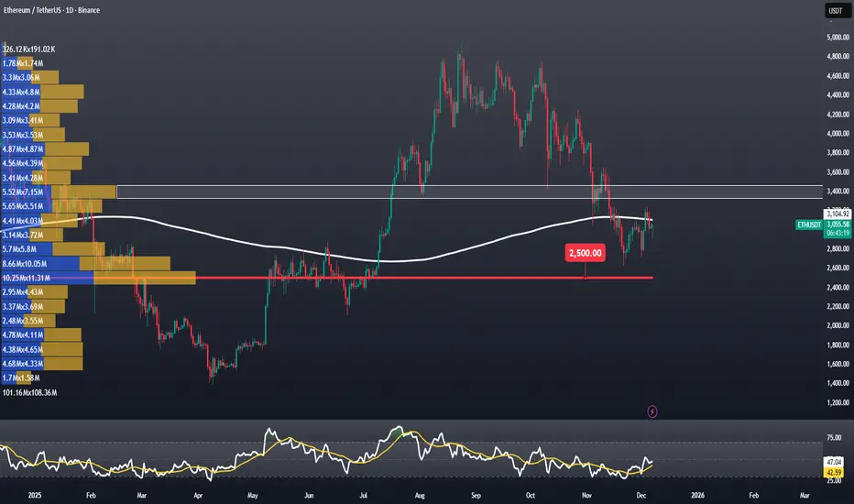
Task: Click volume profile row 1.7Mx1.58M
Action: click(x=21, y=378)
